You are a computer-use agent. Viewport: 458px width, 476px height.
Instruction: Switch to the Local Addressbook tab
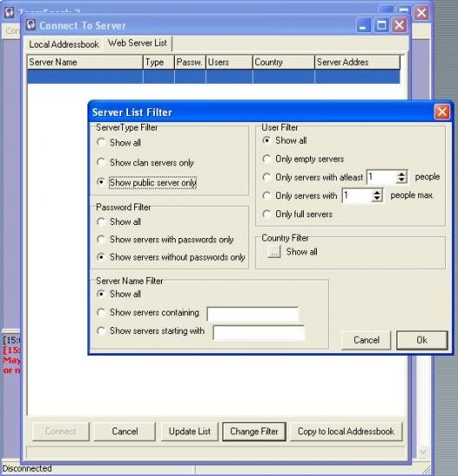pos(64,44)
